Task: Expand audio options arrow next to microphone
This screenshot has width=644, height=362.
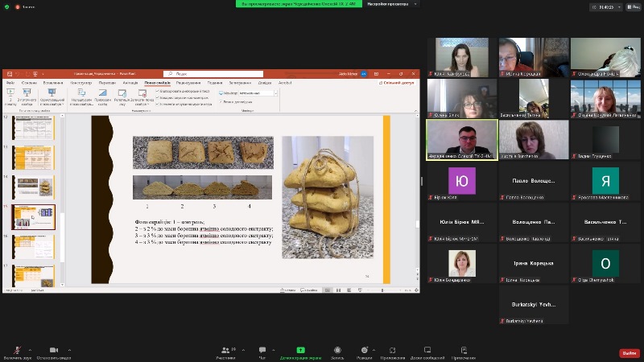Action: pyautogui.click(x=30, y=350)
